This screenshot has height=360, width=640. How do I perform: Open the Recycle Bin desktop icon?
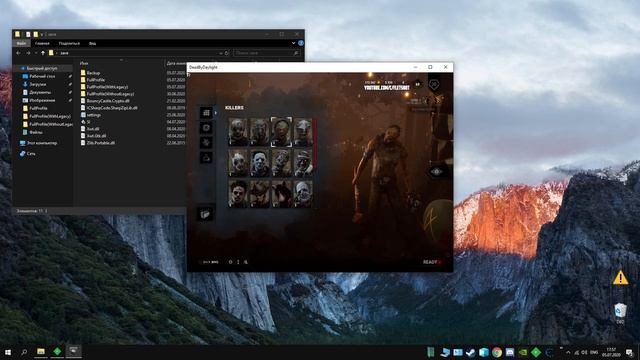coord(620,313)
